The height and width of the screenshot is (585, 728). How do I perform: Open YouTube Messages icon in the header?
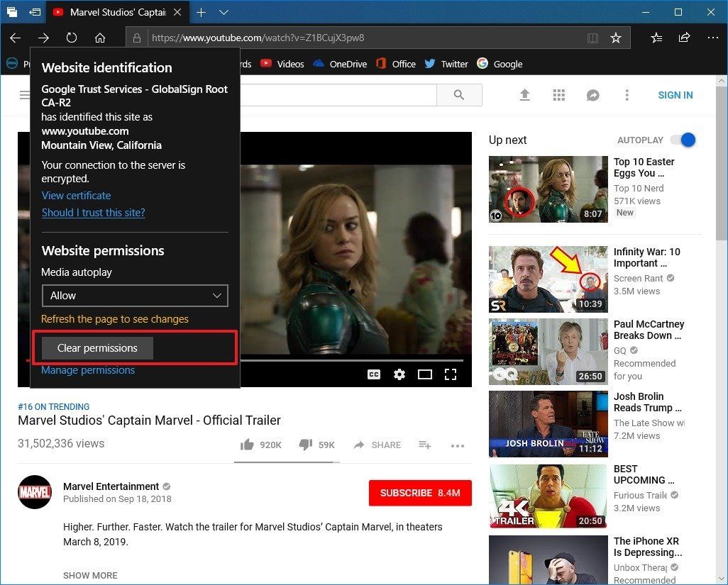tap(593, 94)
